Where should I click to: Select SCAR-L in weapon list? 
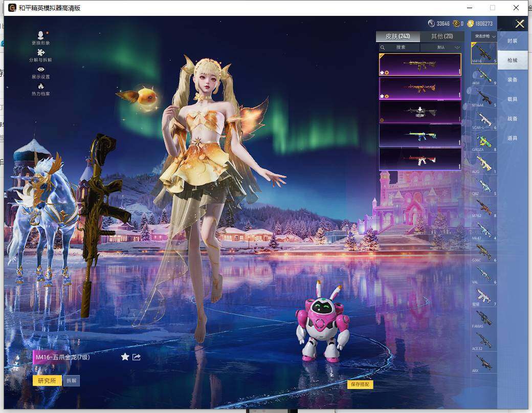pos(484,119)
